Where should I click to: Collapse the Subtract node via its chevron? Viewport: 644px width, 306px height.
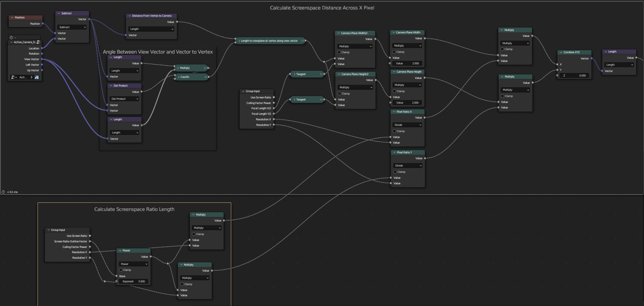click(59, 13)
